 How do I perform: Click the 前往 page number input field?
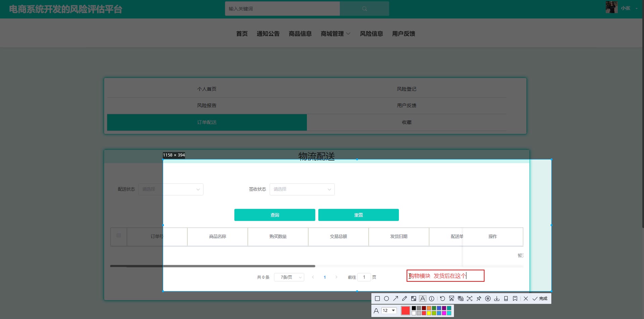(x=364, y=277)
